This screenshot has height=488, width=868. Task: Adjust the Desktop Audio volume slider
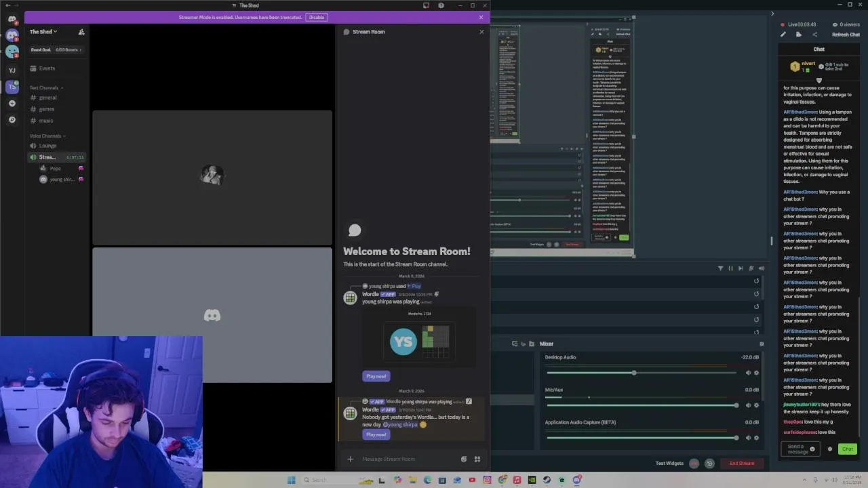[642, 373]
